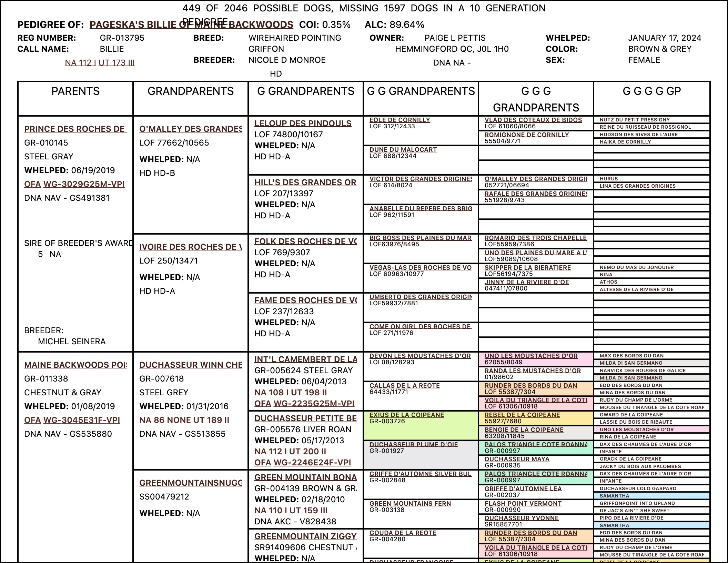Open Vlad Des Coteaux De Bidos link
Viewport: 728px width, 563px height.
pos(533,120)
